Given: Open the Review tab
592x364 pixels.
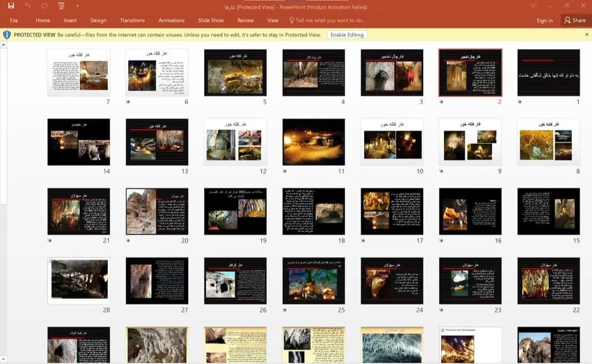Looking at the screenshot, I should 246,20.
